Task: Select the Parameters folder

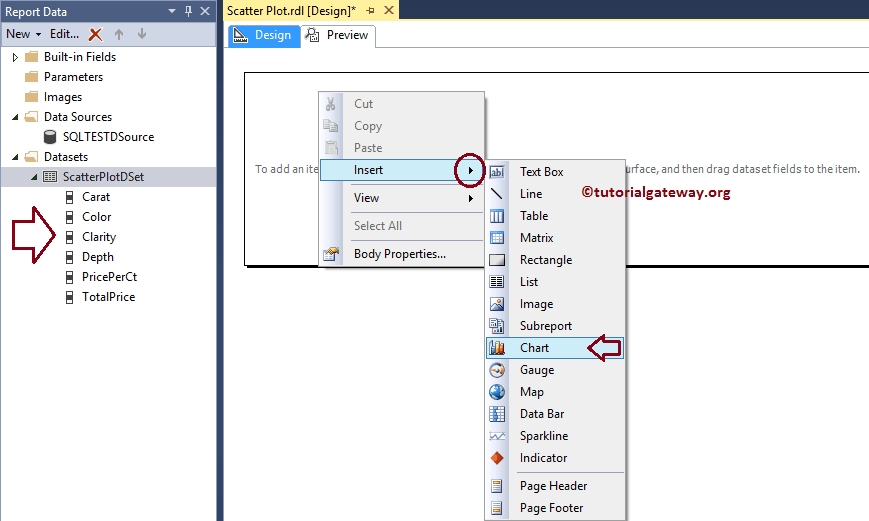Action: click(x=73, y=77)
